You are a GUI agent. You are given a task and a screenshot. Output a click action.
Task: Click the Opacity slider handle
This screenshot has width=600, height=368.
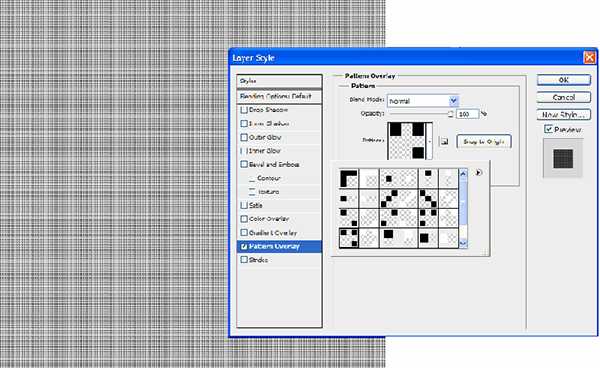[x=450, y=114]
